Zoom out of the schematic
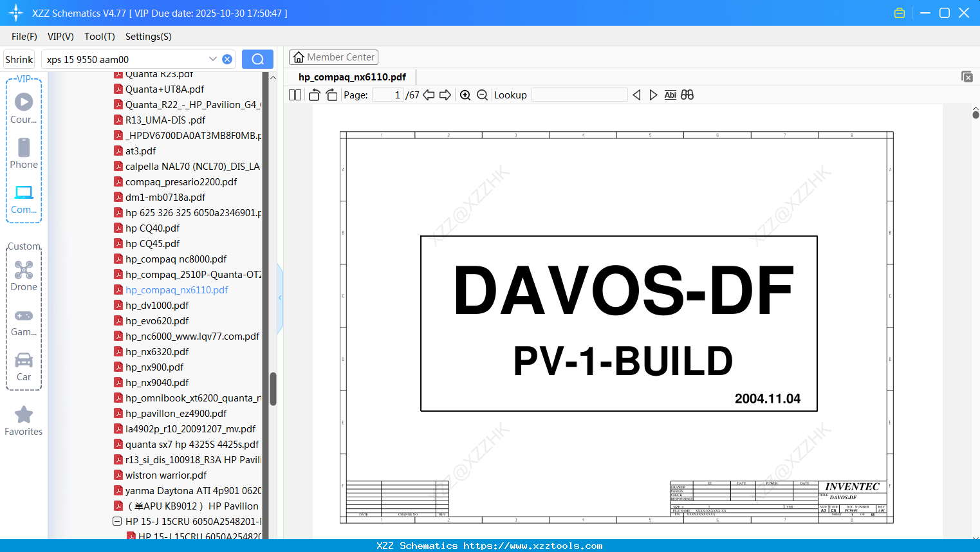980x552 pixels. (x=483, y=95)
